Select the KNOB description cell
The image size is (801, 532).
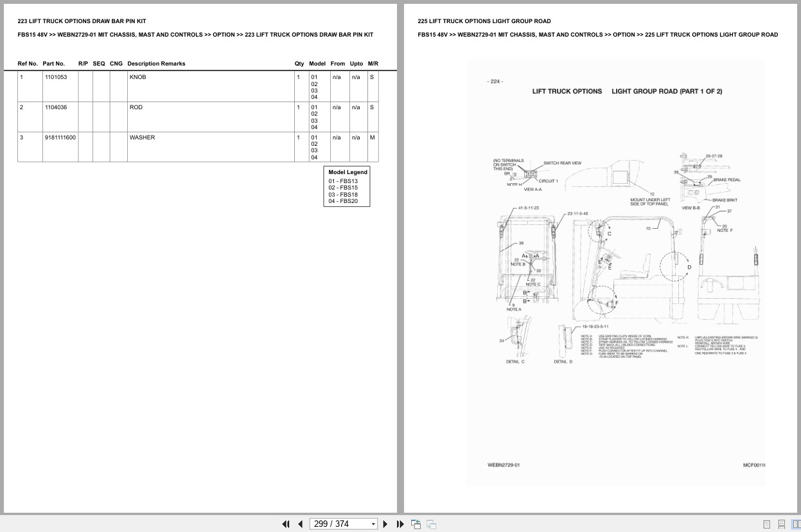pos(209,87)
